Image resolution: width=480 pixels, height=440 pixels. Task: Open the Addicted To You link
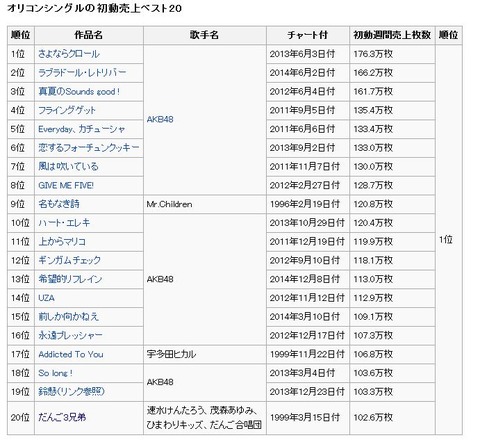click(x=71, y=354)
